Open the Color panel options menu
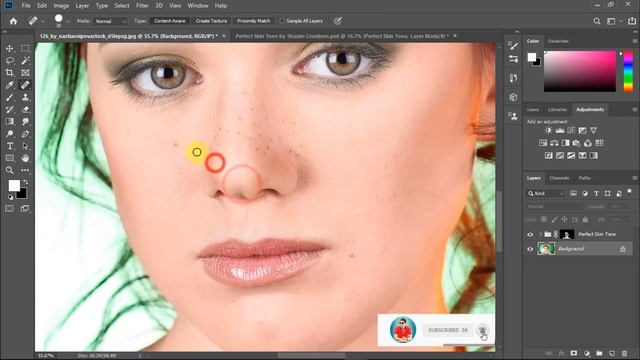Screen dimensions: 640x360 click(634, 41)
